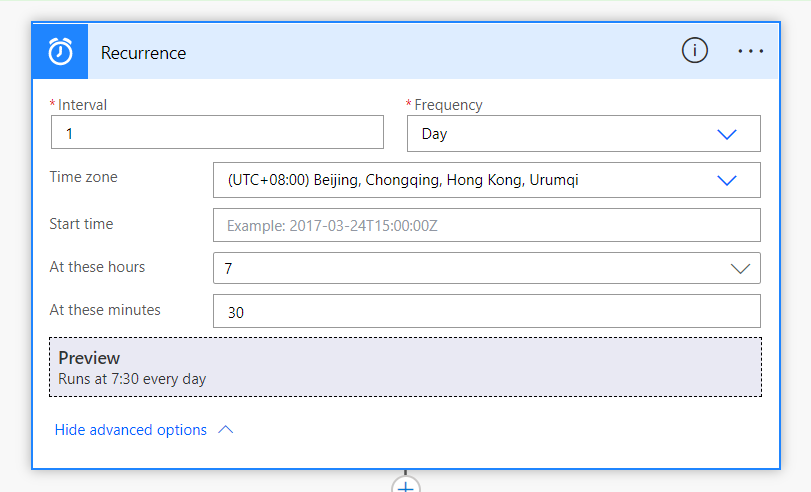Click the up chevron beside Hide advanced options
Image resolution: width=811 pixels, height=492 pixels.
pos(225,430)
